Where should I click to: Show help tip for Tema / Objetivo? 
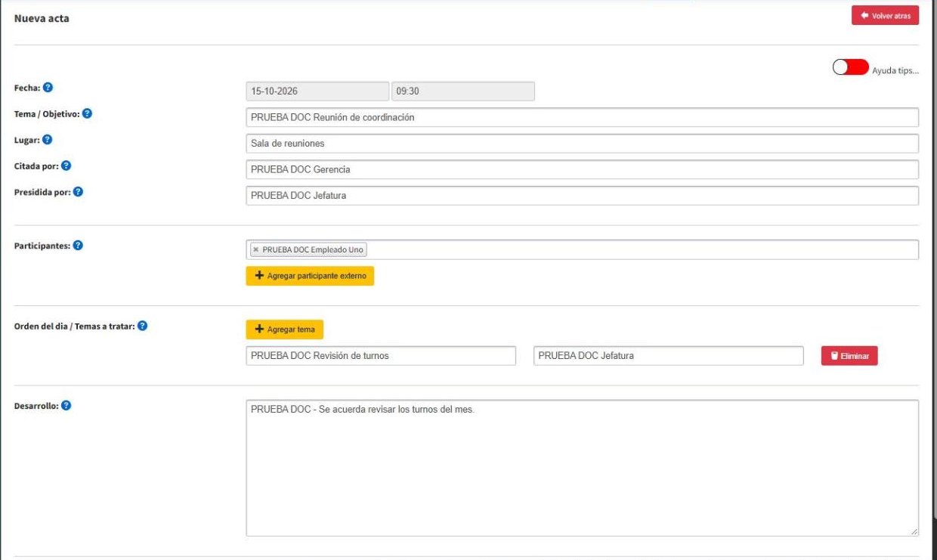[87, 114]
